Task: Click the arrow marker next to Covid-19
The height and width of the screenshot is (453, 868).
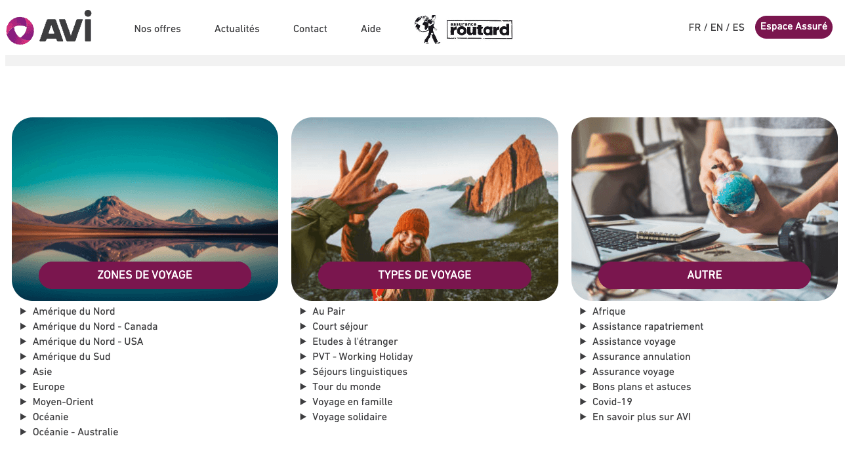Action: click(584, 402)
